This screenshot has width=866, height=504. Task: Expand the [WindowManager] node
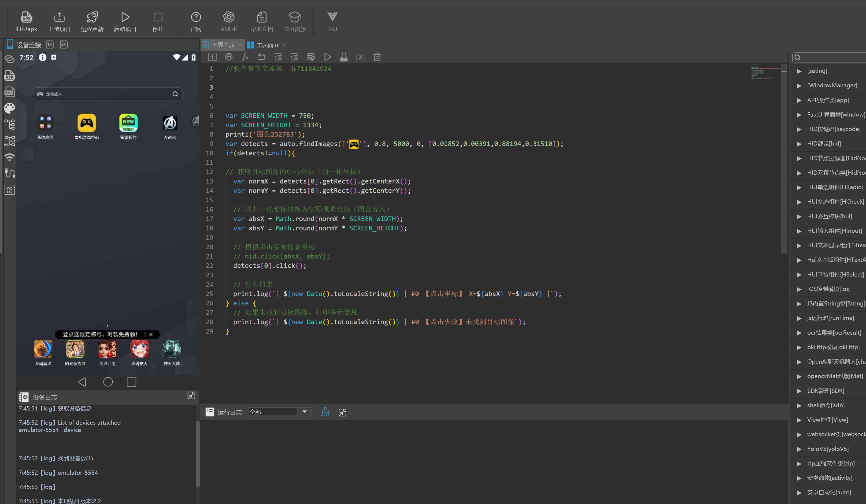pyautogui.click(x=799, y=85)
